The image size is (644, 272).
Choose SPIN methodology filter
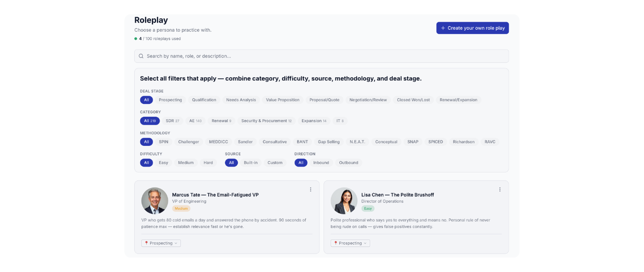click(163, 142)
